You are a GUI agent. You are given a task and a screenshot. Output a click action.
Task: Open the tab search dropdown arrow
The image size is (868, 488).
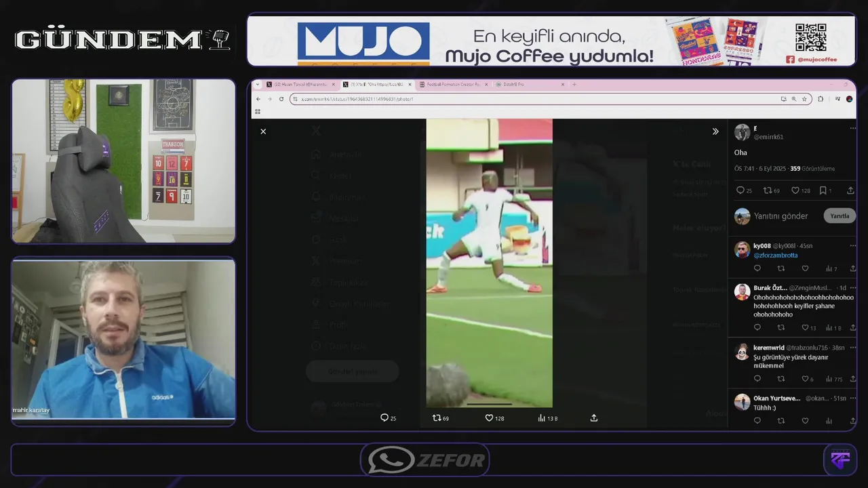coord(257,85)
